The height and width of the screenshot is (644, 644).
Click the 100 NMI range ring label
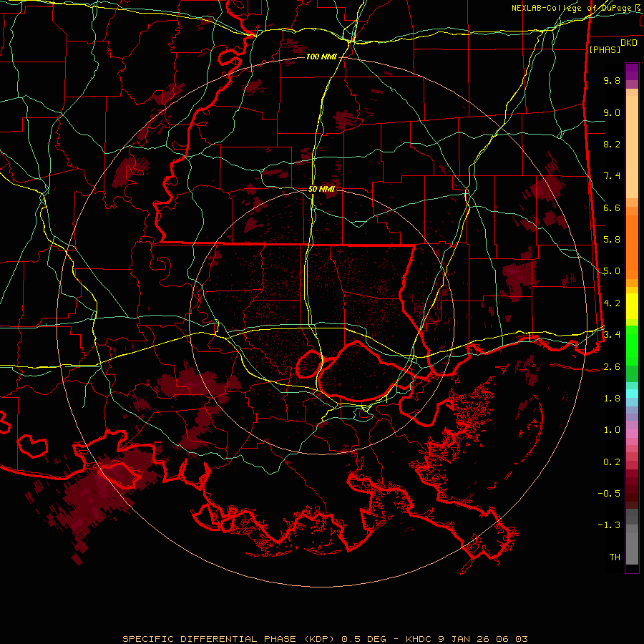321,57
